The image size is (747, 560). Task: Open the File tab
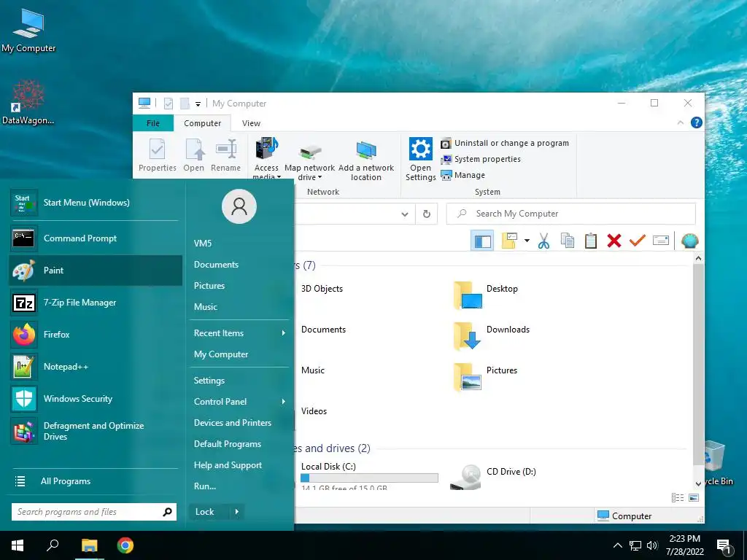tap(153, 123)
